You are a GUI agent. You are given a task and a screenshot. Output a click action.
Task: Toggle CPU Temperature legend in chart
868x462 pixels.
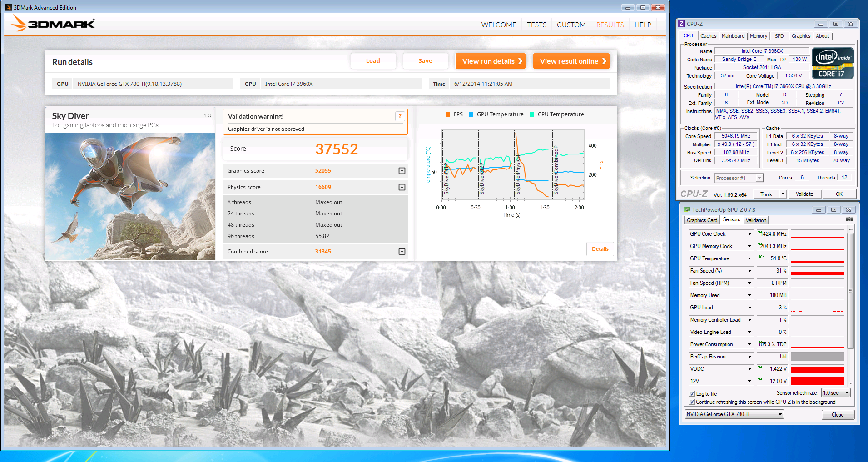click(556, 114)
